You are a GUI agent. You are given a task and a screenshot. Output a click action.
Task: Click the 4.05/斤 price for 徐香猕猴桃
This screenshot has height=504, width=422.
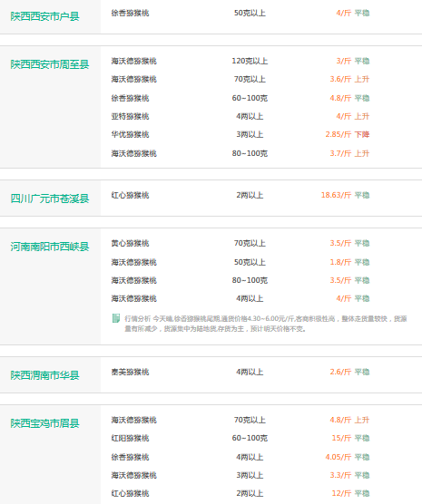click(x=338, y=457)
